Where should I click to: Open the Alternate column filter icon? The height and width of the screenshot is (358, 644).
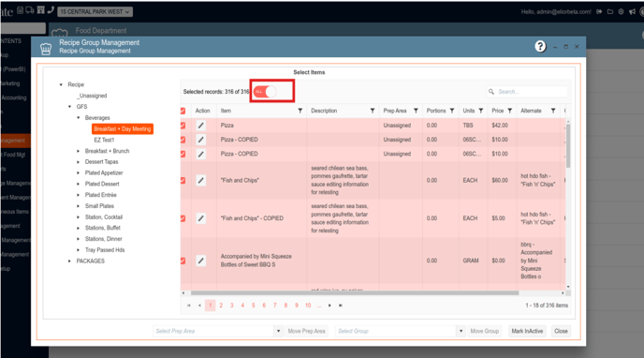(553, 111)
